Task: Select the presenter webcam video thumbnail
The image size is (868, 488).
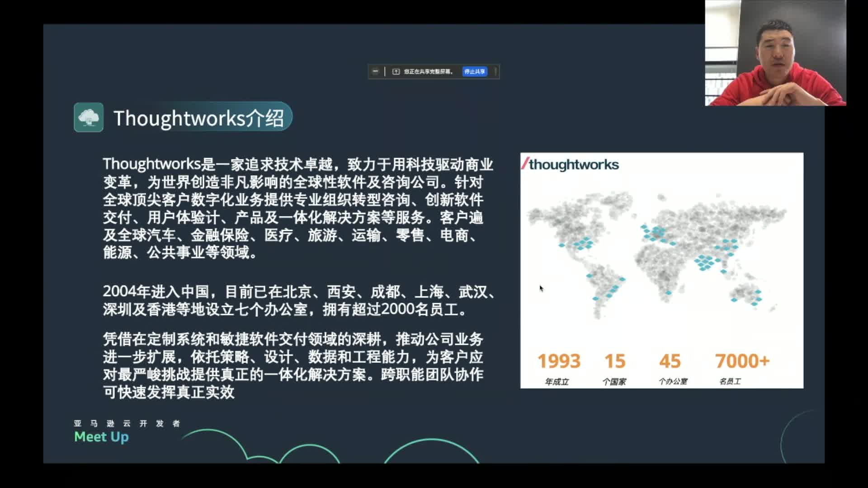Action: pyautogui.click(x=775, y=53)
